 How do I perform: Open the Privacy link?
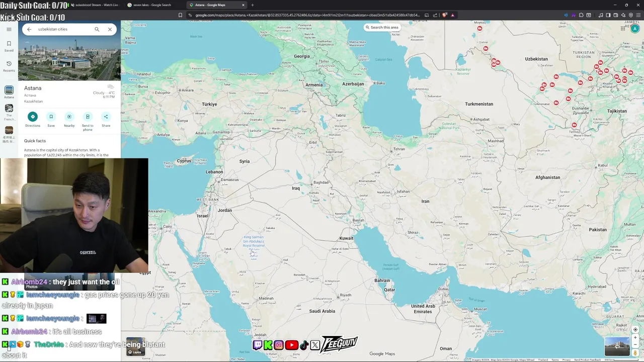[x=567, y=360]
